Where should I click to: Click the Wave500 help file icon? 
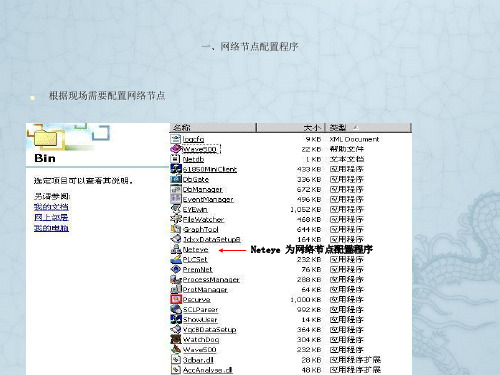(176, 149)
